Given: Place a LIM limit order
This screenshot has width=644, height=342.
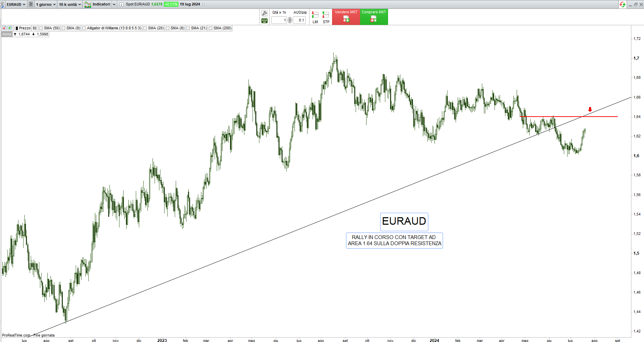Looking at the screenshot, I should click(x=315, y=17).
